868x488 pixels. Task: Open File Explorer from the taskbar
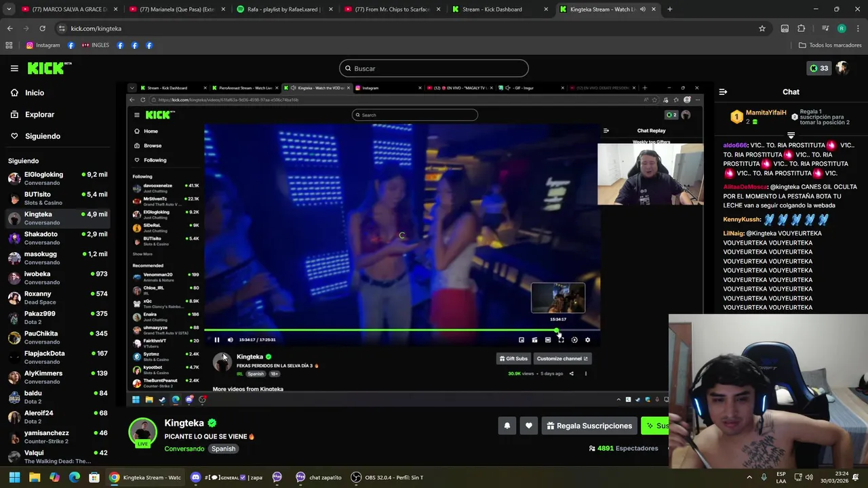[x=35, y=477]
